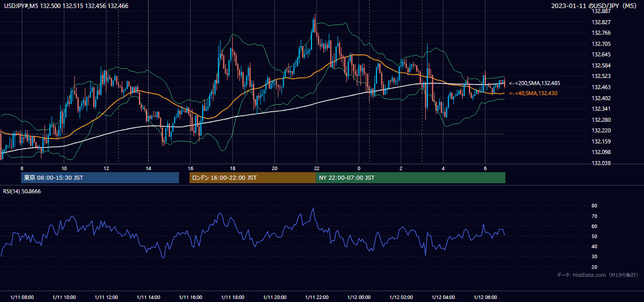Click the 200 SMA 132.485 label
This screenshot has width=644, height=302.
pos(535,83)
